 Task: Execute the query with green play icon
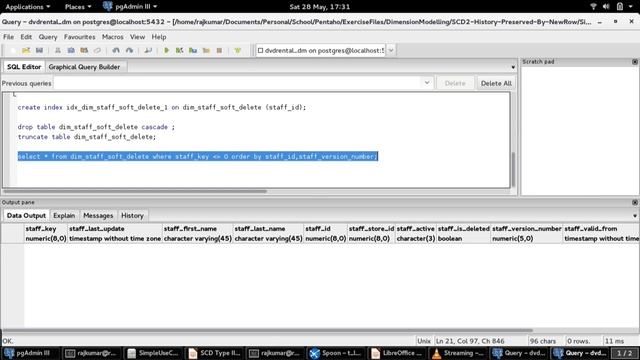pyautogui.click(x=166, y=51)
